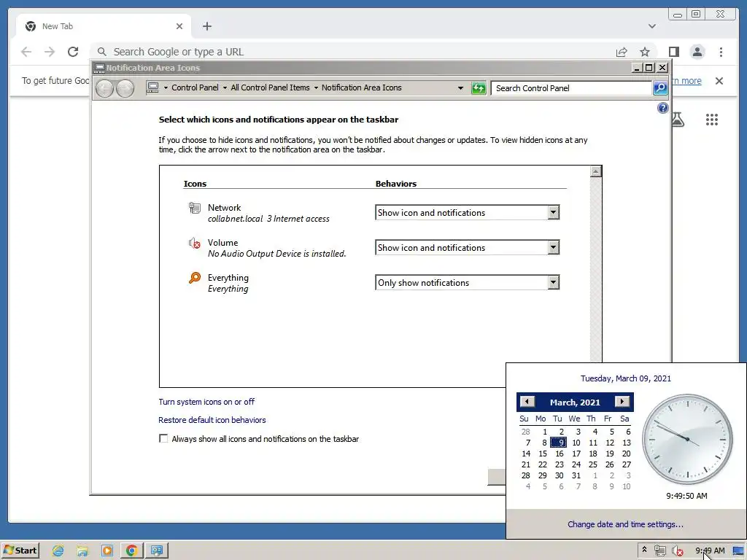Screen dimensions: 747x560
Task: Open Google apps grid
Action: click(712, 120)
